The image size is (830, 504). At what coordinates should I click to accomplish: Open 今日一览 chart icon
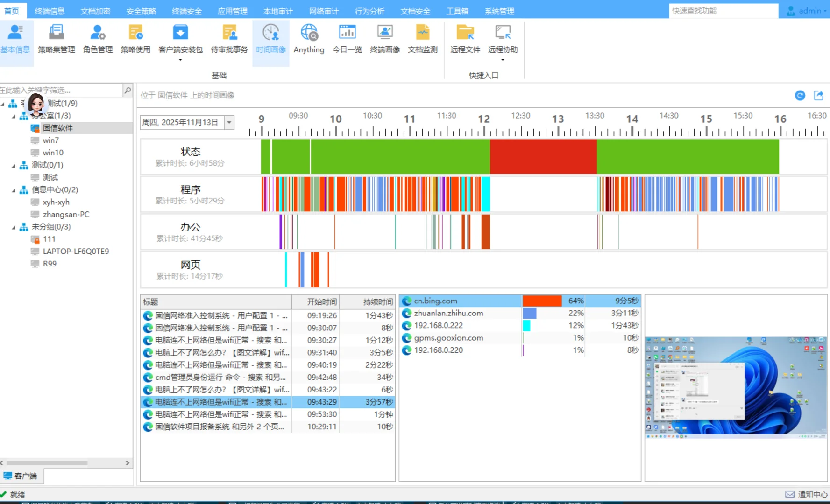[x=347, y=33]
